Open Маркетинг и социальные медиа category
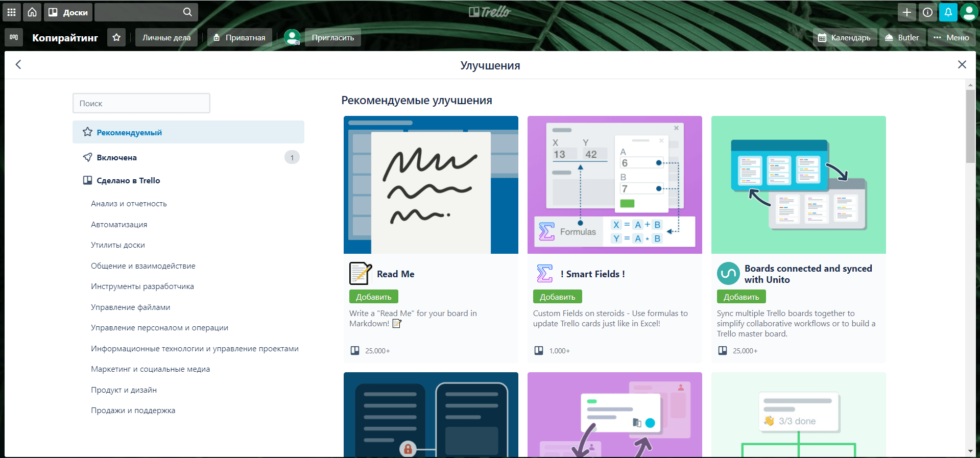 [150, 369]
